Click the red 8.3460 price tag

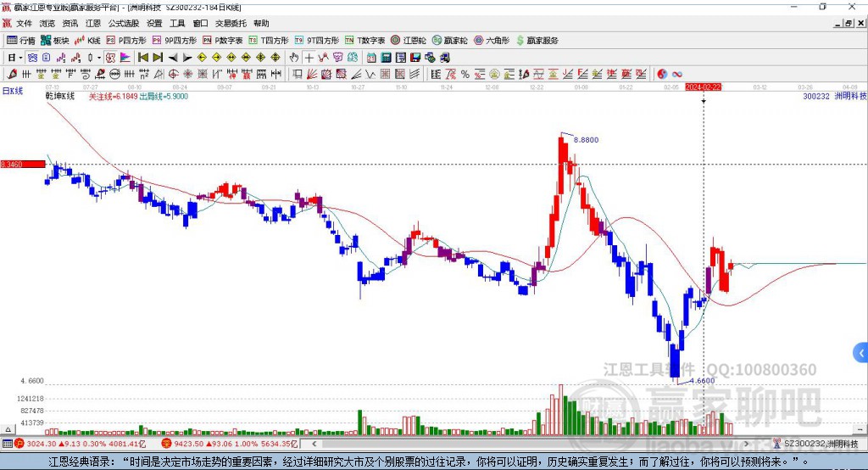click(x=23, y=165)
